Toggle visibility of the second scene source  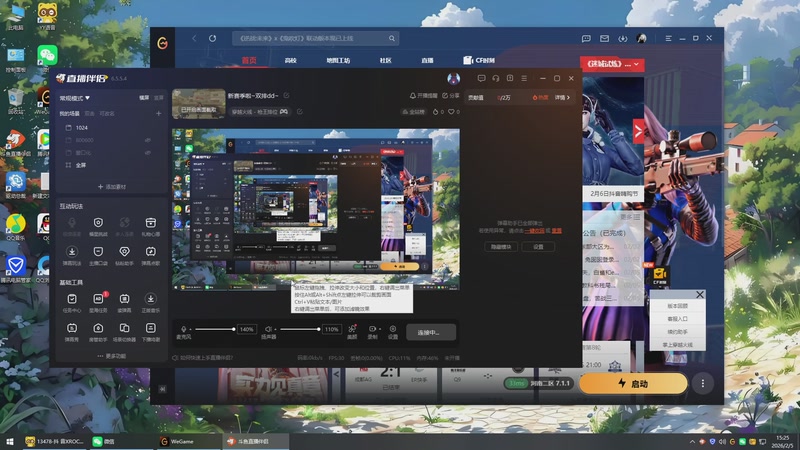[148, 140]
